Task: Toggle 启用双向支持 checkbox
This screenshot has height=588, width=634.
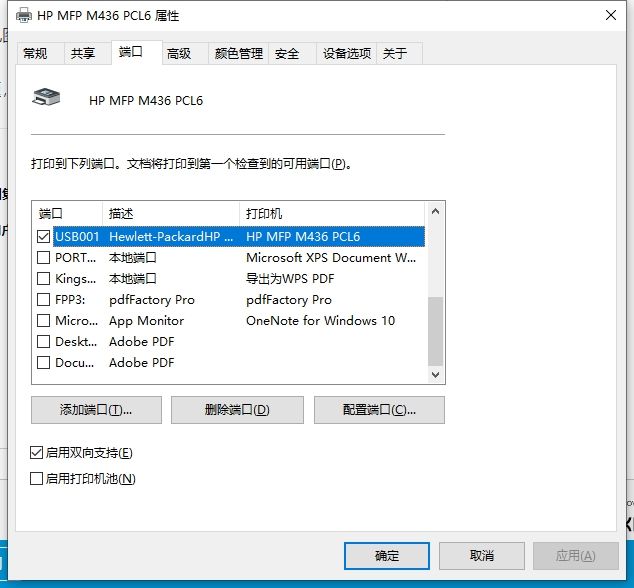Action: click(37, 453)
